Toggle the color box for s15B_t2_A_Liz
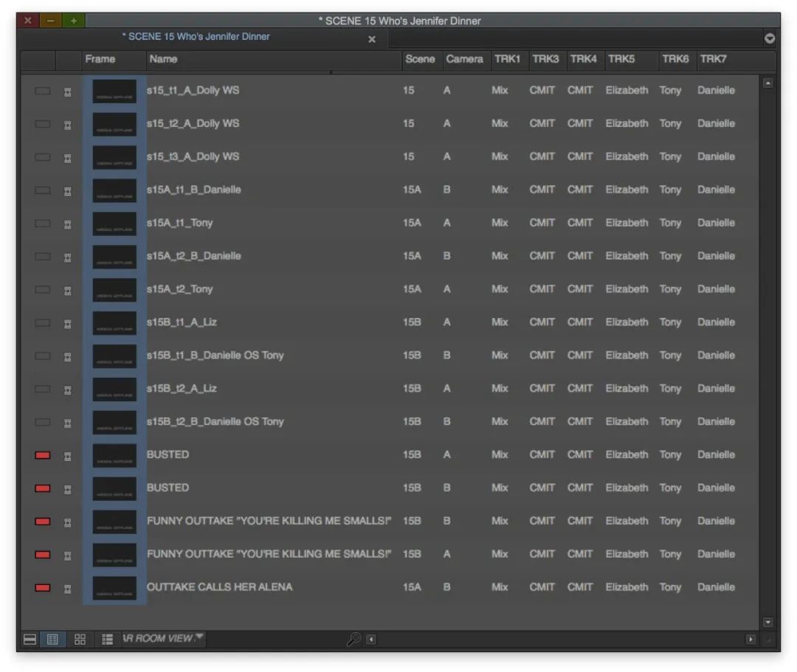The height and width of the screenshot is (672, 797). pos(43,389)
